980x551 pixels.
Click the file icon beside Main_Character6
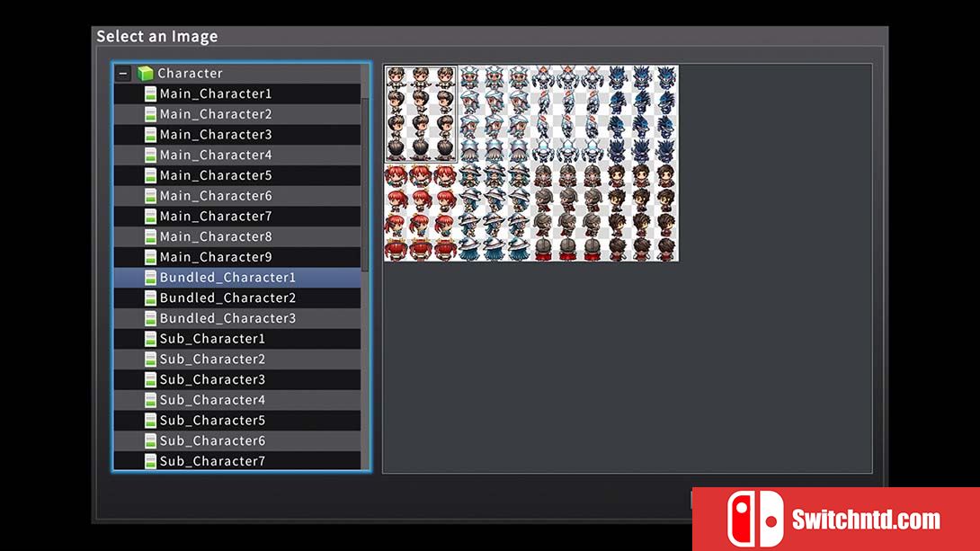pos(150,196)
